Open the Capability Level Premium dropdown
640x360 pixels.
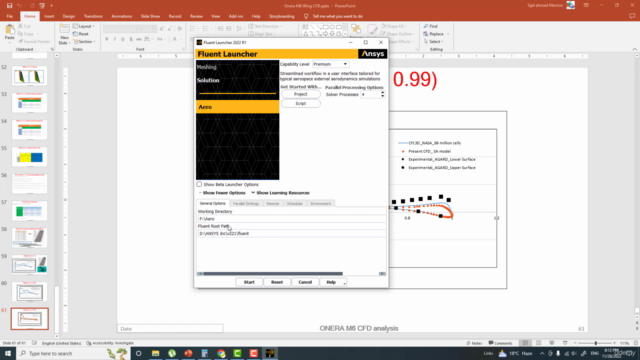pos(330,64)
